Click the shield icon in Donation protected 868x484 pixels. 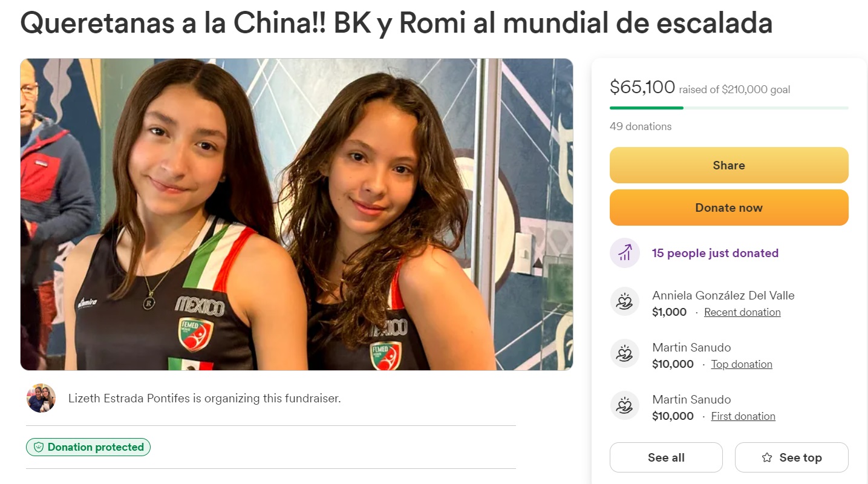click(39, 447)
